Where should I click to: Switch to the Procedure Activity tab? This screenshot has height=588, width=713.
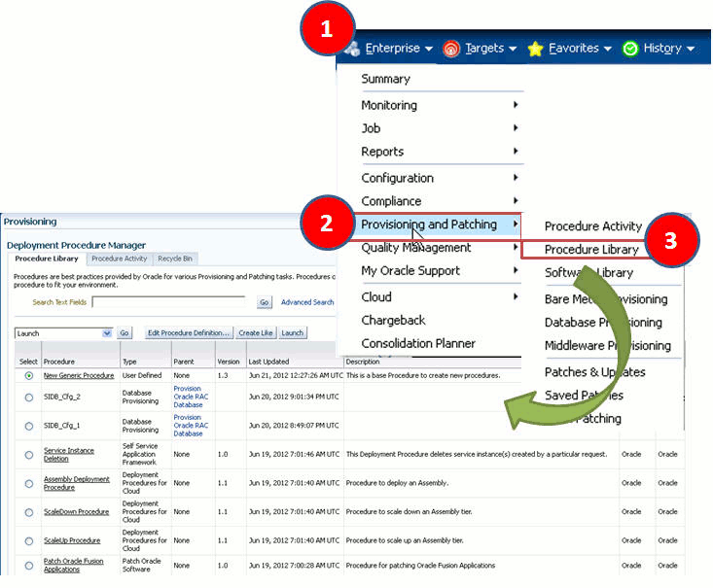tap(119, 259)
